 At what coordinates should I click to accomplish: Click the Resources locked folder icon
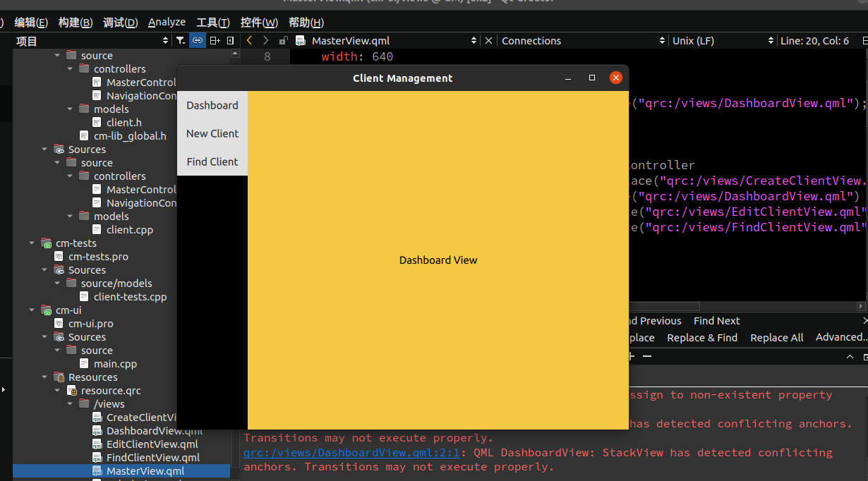[x=59, y=377]
